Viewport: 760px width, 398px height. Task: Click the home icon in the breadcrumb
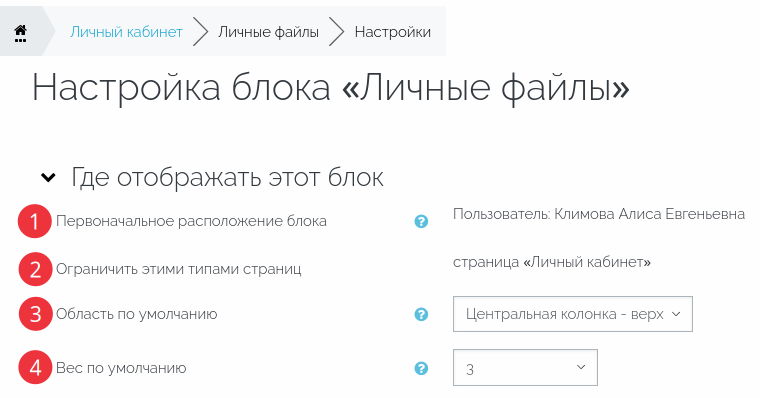20,32
